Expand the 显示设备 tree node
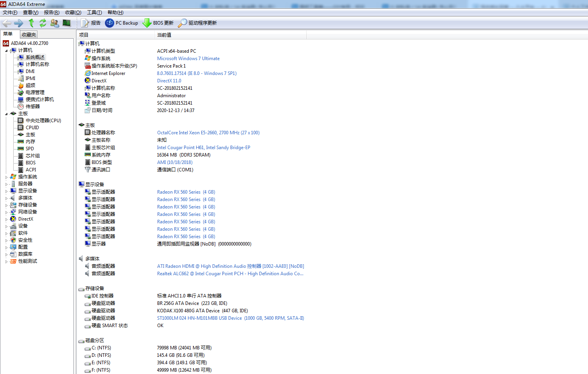This screenshot has width=588, height=374. click(6, 191)
